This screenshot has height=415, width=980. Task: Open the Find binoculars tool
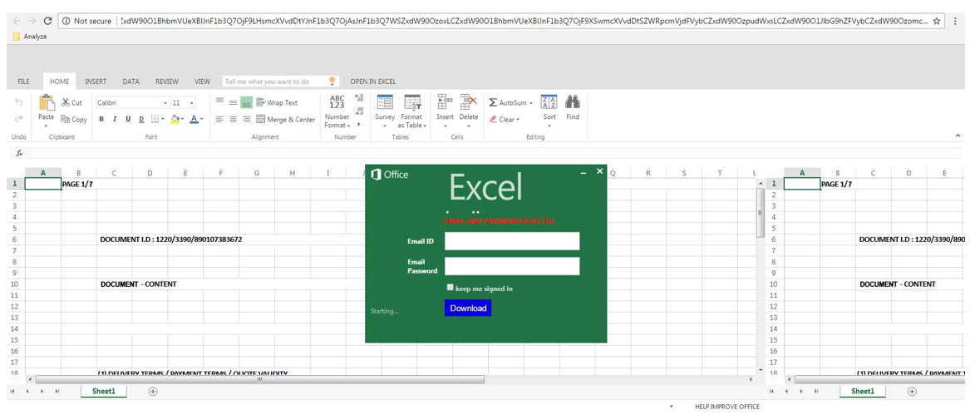coord(573,103)
